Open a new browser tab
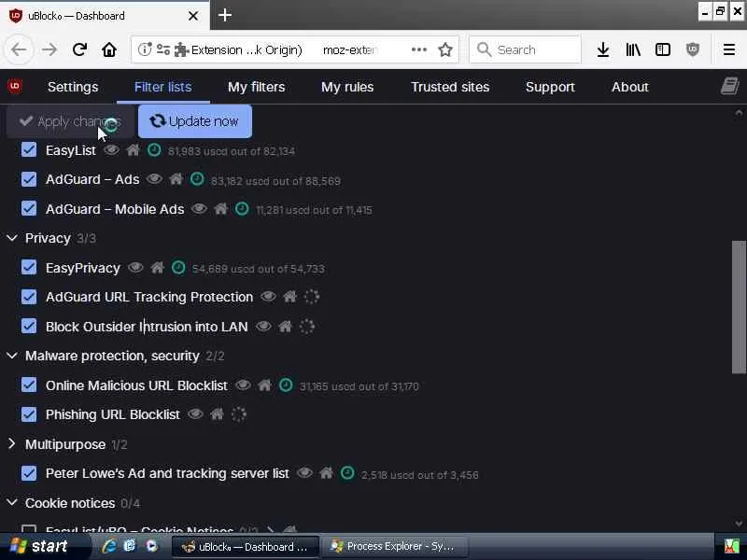 (x=225, y=15)
